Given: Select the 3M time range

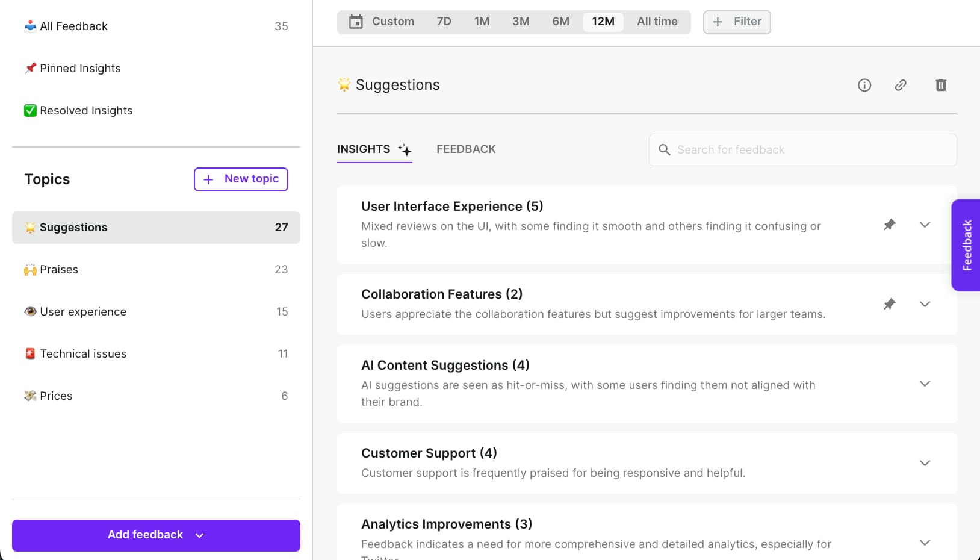Looking at the screenshot, I should click(x=521, y=22).
